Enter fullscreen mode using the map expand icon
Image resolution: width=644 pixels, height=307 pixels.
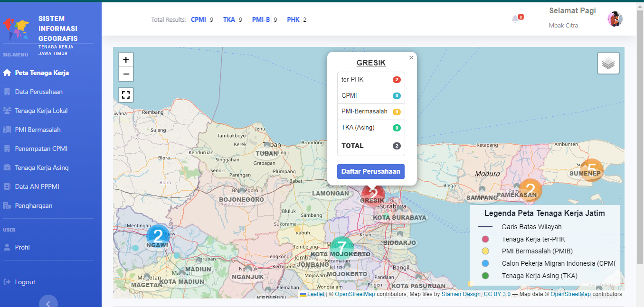125,94
